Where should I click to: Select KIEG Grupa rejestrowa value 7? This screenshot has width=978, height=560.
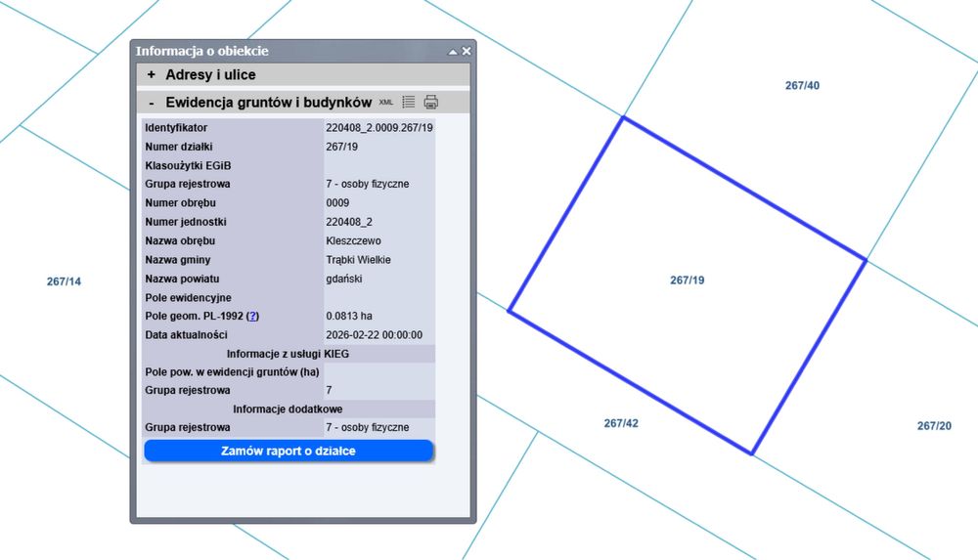click(x=329, y=390)
